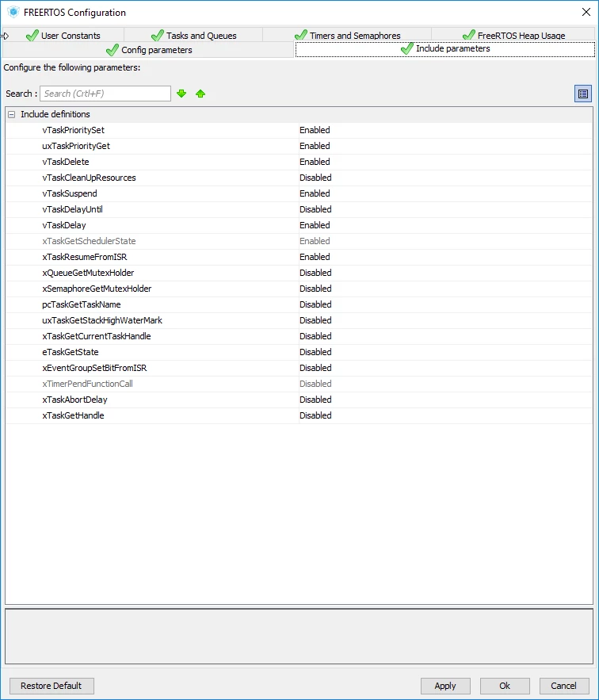Select the vTaskPrioritySet parameter name
This screenshot has height=700, width=599.
coord(73,130)
